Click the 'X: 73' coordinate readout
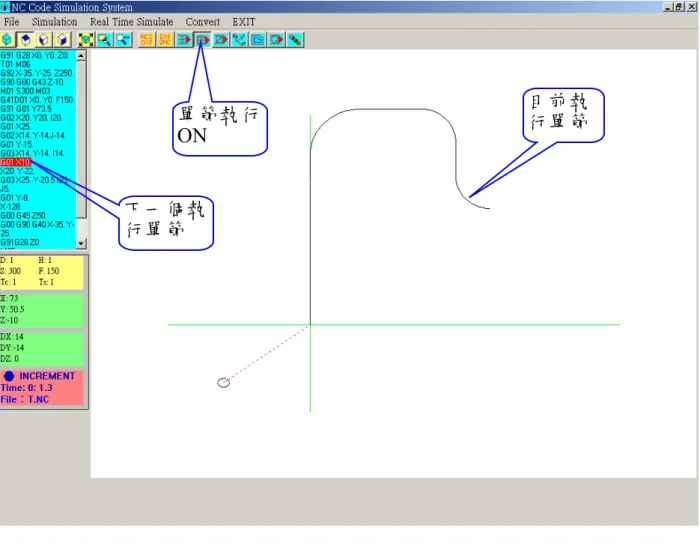700x543 pixels. (9, 298)
